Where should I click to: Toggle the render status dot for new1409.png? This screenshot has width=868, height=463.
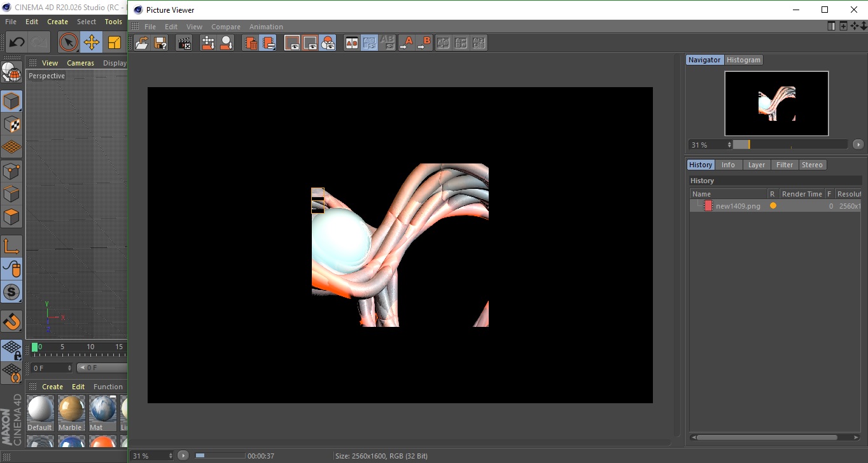coord(773,206)
